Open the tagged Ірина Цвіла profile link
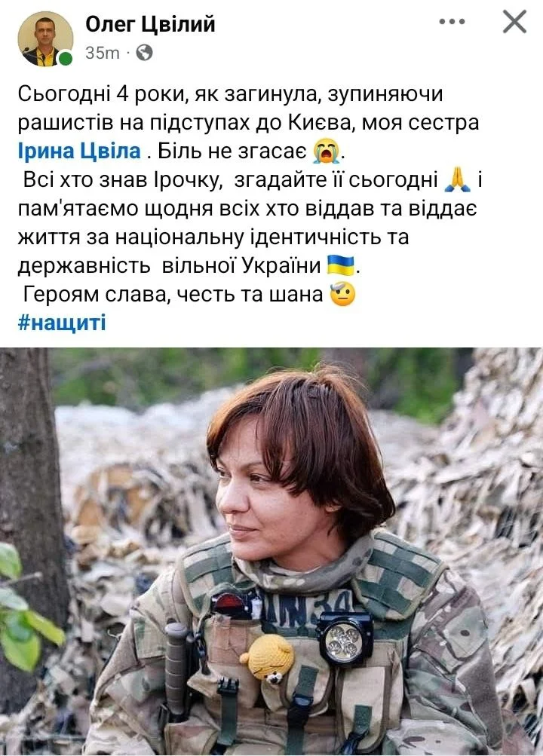Viewport: 543px width, 756px height. click(79, 152)
